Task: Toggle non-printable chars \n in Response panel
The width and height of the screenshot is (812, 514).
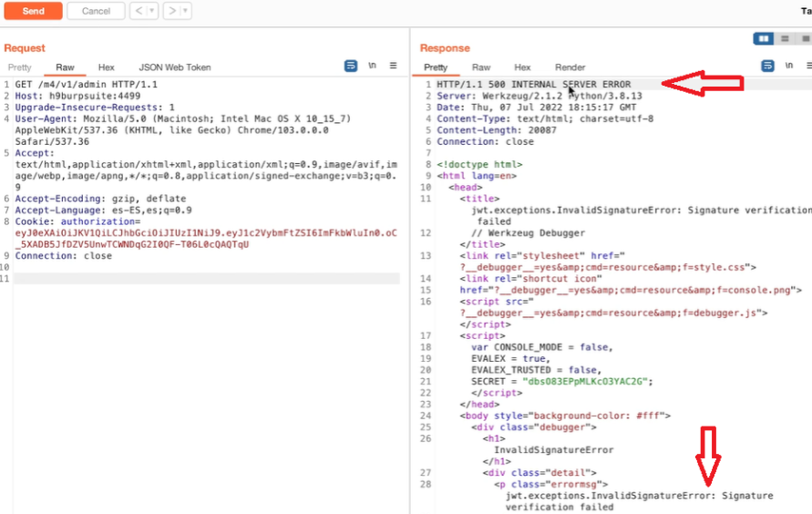Action: click(x=789, y=66)
